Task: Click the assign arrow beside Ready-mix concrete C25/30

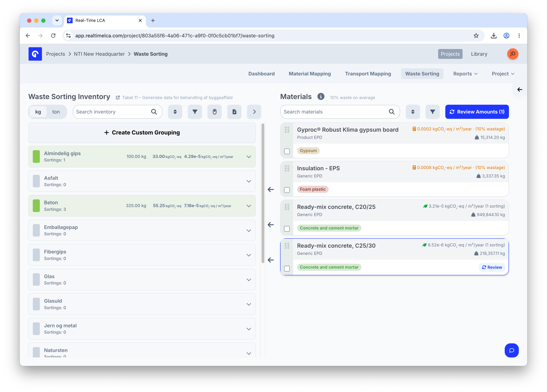Action: coord(271,260)
